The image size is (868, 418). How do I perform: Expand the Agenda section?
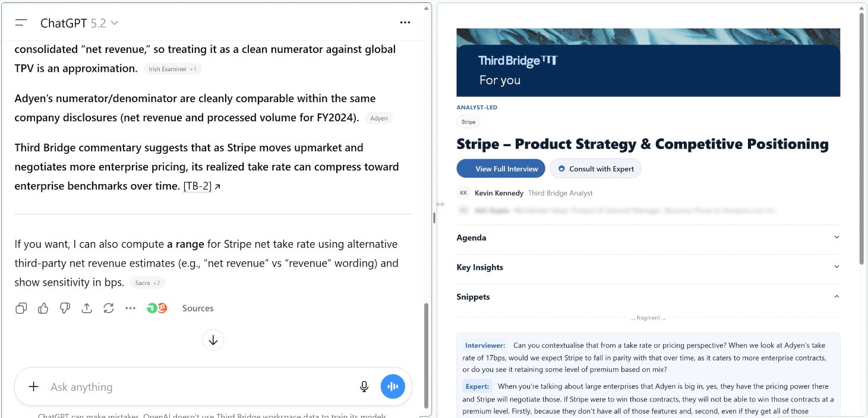click(648, 237)
